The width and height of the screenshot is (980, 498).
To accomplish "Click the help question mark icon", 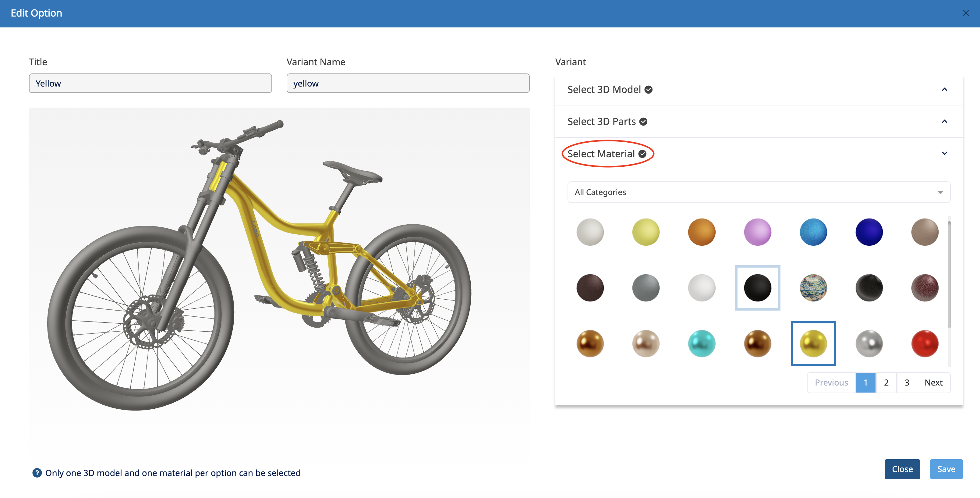I will (37, 472).
